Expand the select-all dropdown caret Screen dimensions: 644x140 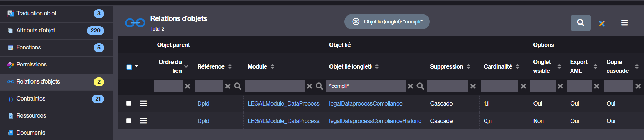[137, 66]
